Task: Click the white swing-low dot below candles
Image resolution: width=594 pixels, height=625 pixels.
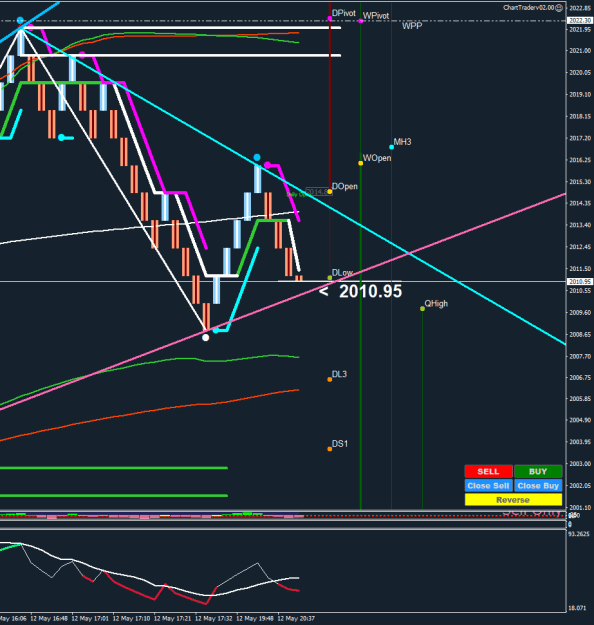Action: coord(205,338)
